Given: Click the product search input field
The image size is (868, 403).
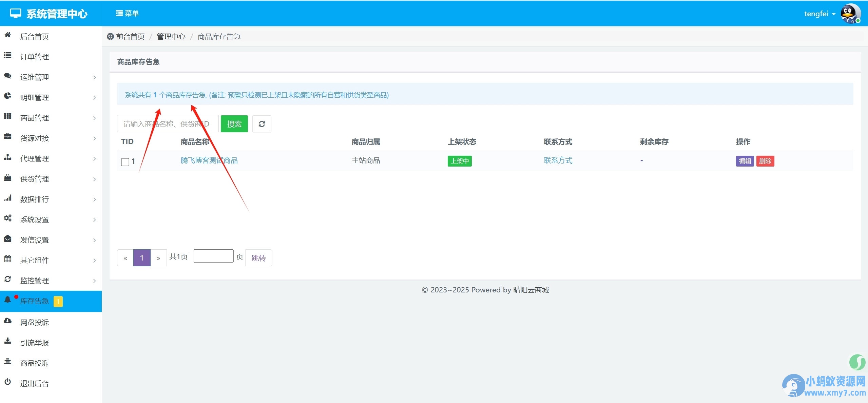Looking at the screenshot, I should pyautogui.click(x=168, y=124).
